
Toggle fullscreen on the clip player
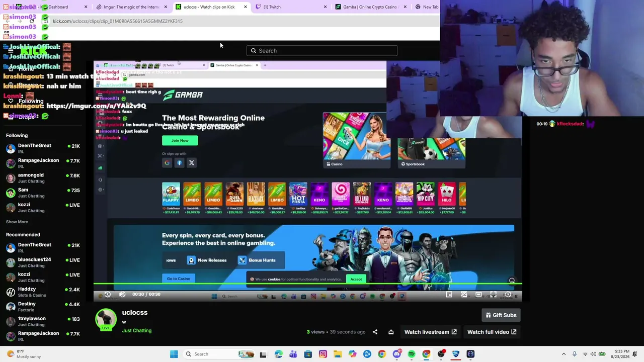493,294
